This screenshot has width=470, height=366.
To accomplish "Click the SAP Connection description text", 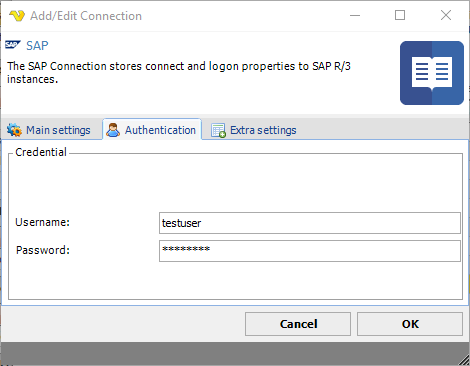I will [x=179, y=73].
